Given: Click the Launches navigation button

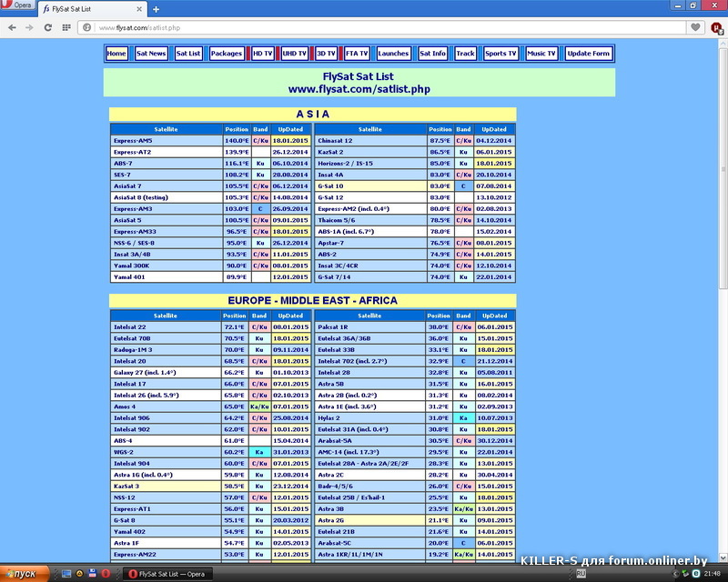Looking at the screenshot, I should (x=393, y=54).
